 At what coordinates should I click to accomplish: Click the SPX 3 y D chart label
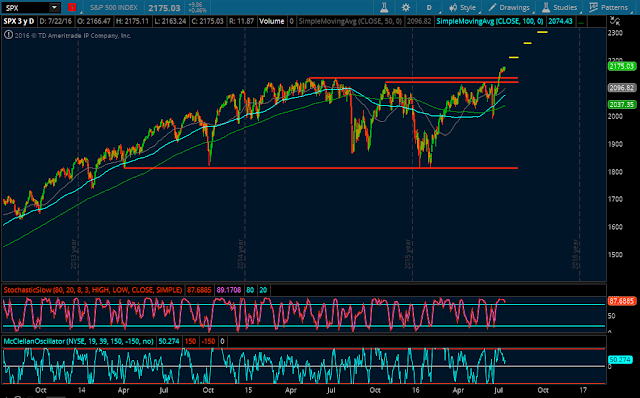[19, 21]
